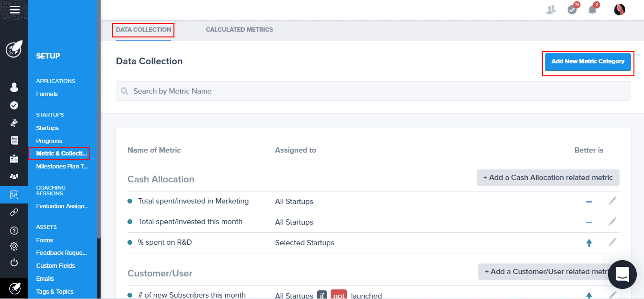Click the 'Assigned to' column header
The image size is (644, 299).
pos(296,150)
